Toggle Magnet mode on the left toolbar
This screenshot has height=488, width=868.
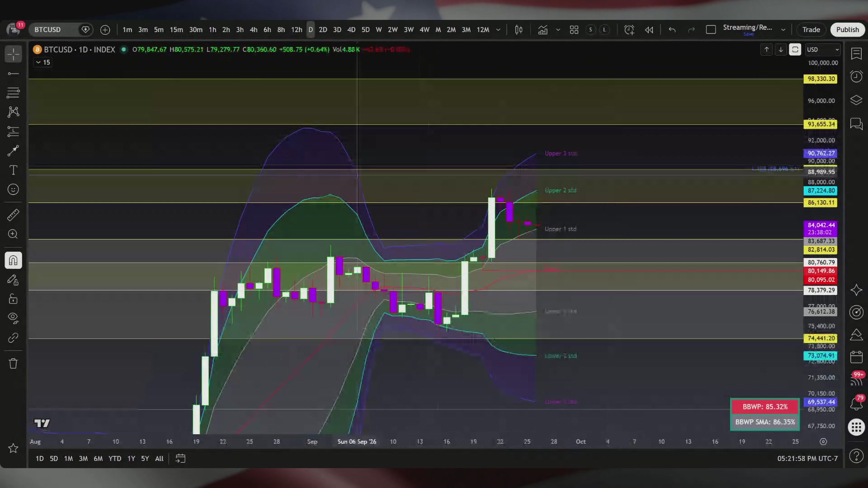point(13,261)
